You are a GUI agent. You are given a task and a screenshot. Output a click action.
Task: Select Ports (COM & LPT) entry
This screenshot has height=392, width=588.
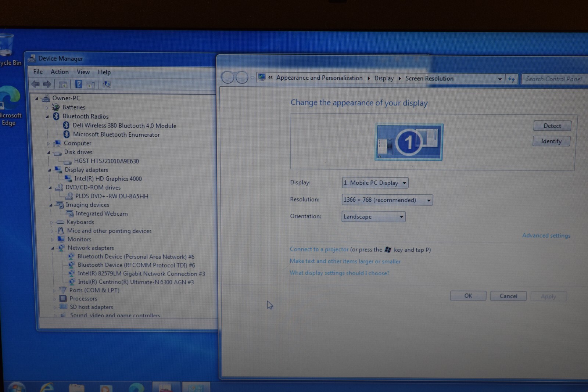pos(94,290)
